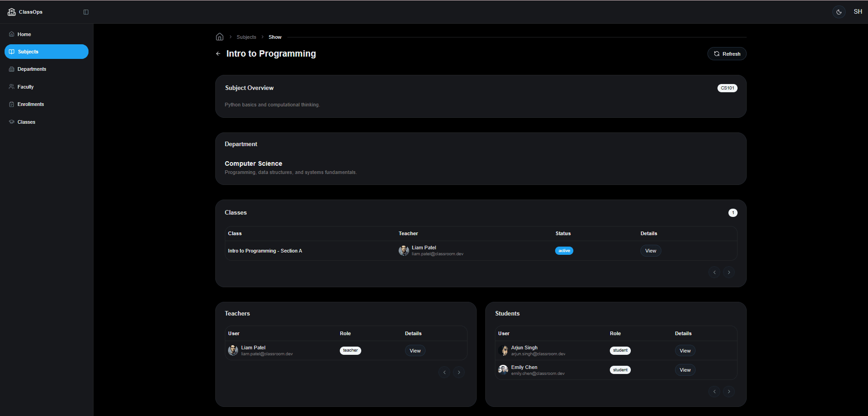
Task: Click the ClassOps logo icon
Action: [x=12, y=12]
